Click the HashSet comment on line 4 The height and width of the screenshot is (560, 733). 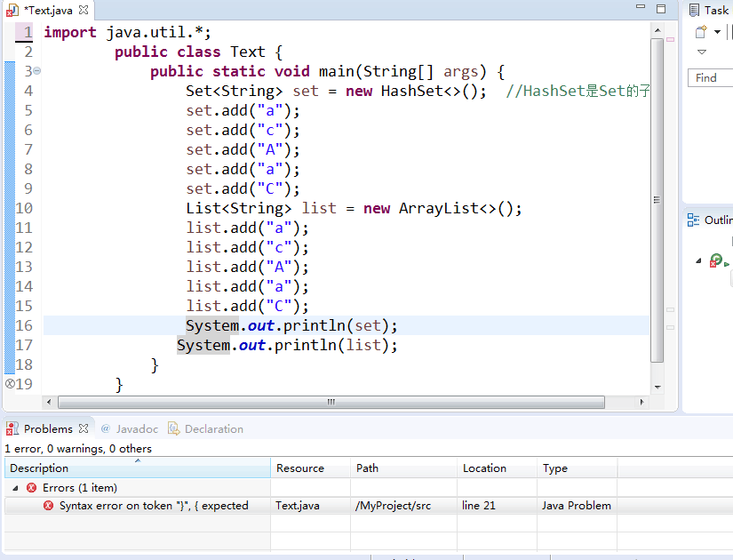[578, 91]
